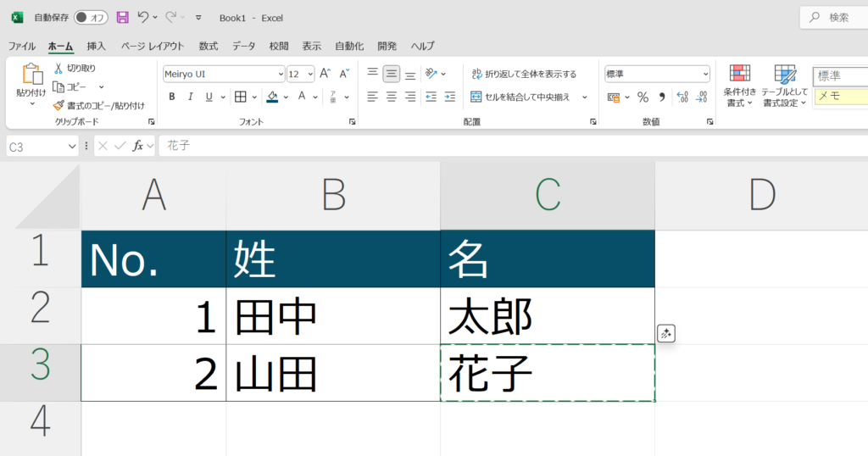Cut selection with the scissors button
The height and width of the screenshot is (456, 868).
(x=75, y=68)
